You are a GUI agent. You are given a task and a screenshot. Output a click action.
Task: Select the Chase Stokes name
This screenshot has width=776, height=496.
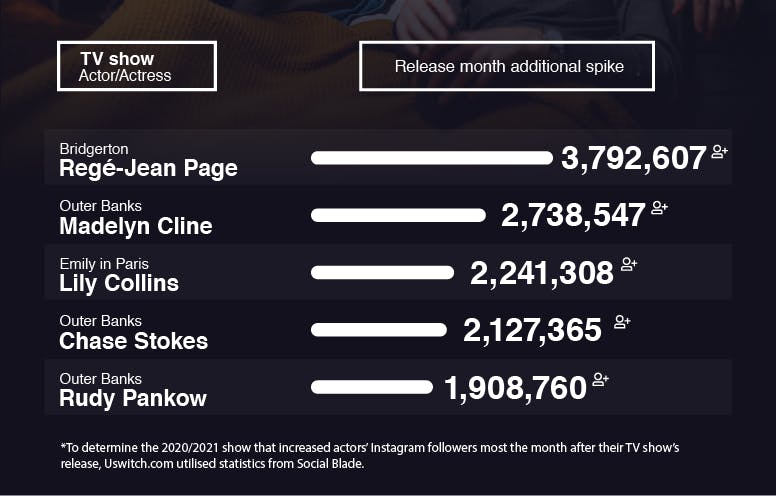134,340
